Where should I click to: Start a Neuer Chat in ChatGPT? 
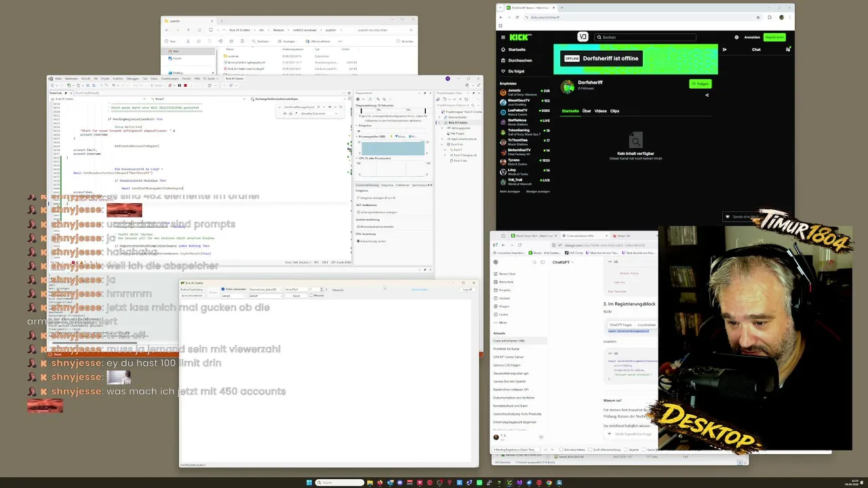coord(507,274)
